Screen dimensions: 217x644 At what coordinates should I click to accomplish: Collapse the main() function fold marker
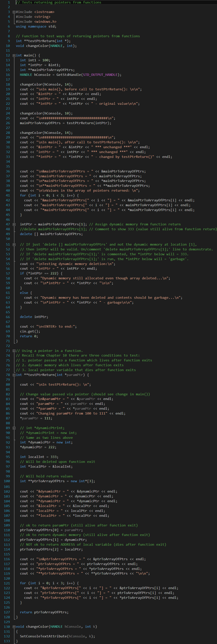14,55
